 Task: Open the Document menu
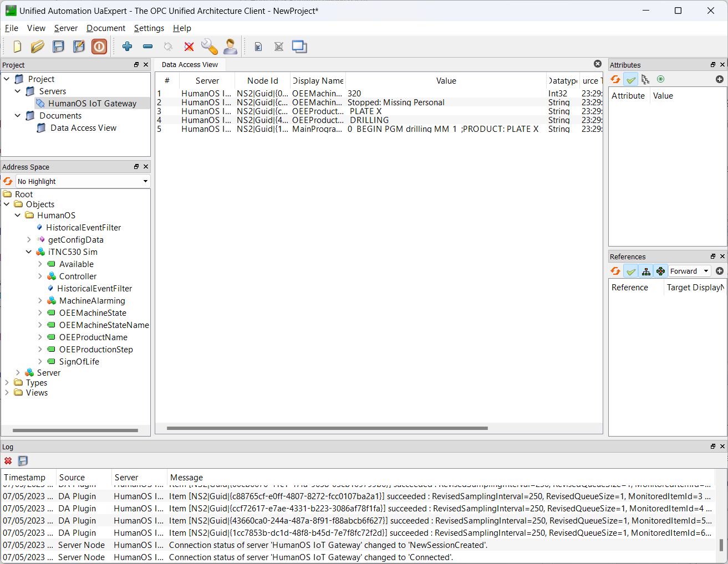coord(106,28)
